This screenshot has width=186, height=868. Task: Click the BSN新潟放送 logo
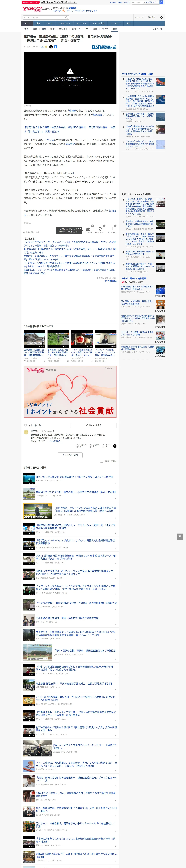point(104,47)
